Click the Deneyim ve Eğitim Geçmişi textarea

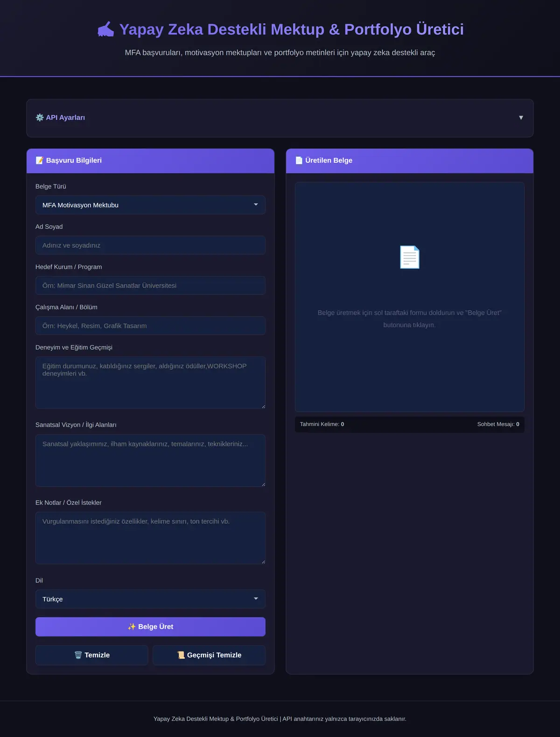[150, 383]
